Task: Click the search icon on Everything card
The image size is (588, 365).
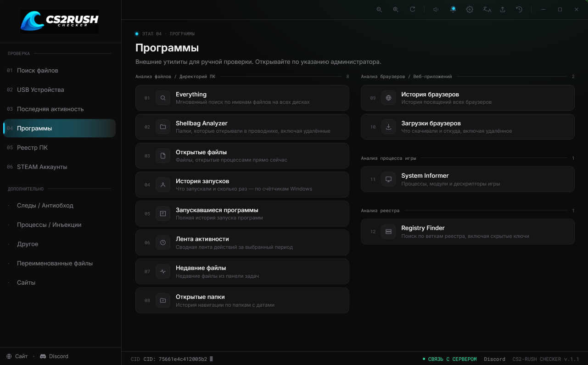Action: [x=163, y=98]
